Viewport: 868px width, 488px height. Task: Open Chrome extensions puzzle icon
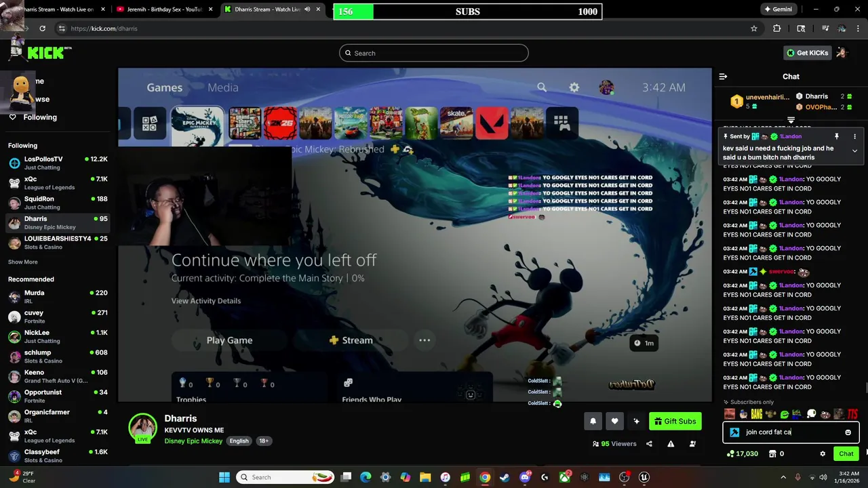pyautogui.click(x=777, y=28)
